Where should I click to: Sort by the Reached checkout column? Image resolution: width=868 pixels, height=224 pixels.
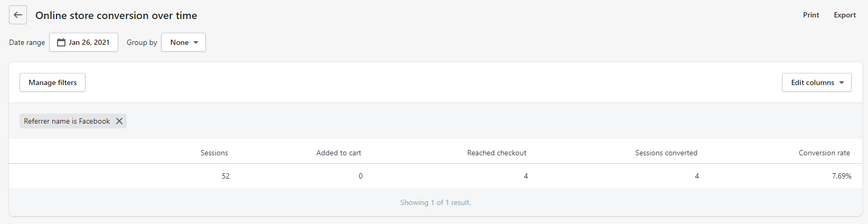tap(497, 153)
